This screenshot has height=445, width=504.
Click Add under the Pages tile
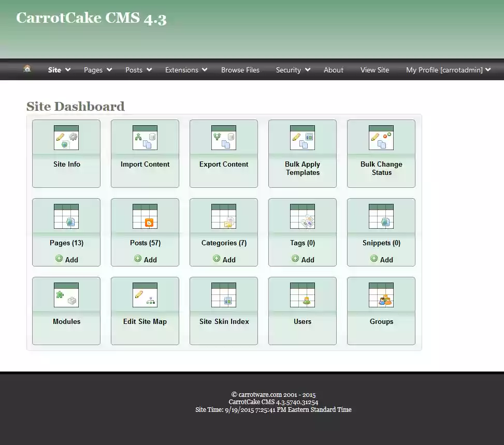(x=66, y=259)
